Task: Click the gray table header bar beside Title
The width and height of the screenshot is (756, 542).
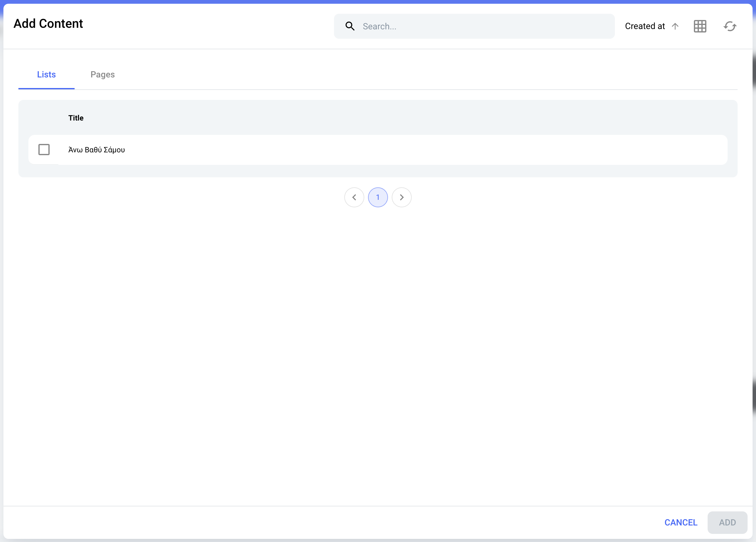Action: pyautogui.click(x=400, y=118)
